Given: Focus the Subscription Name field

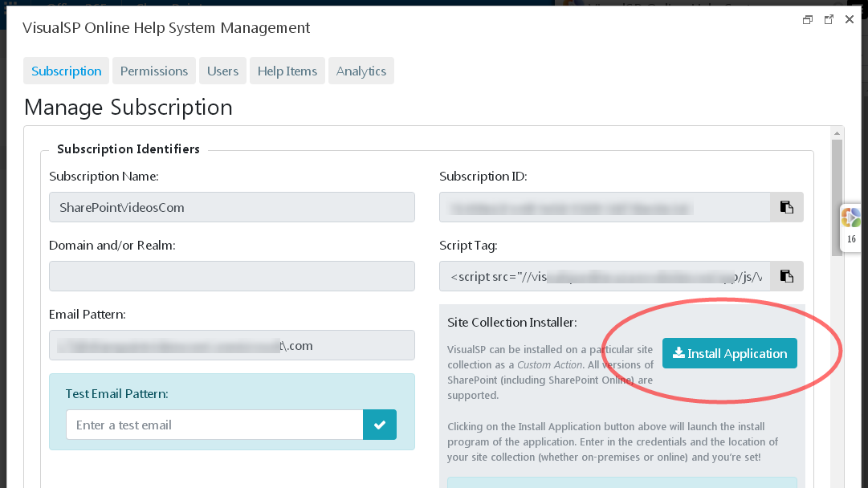Looking at the screenshot, I should click(x=232, y=207).
